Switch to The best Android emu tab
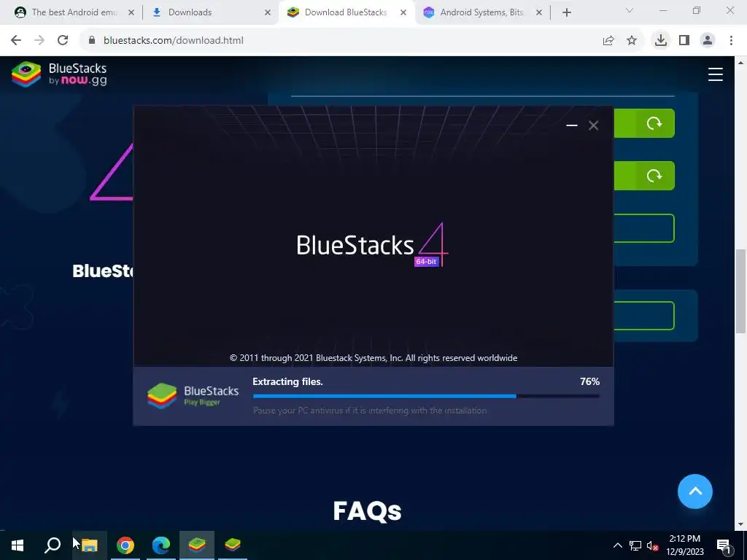 click(x=74, y=12)
